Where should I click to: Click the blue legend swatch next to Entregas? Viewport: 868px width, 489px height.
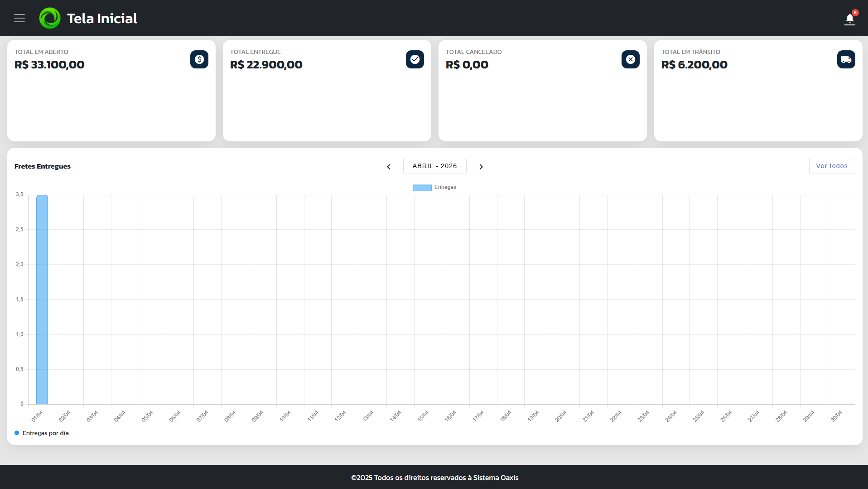[422, 187]
